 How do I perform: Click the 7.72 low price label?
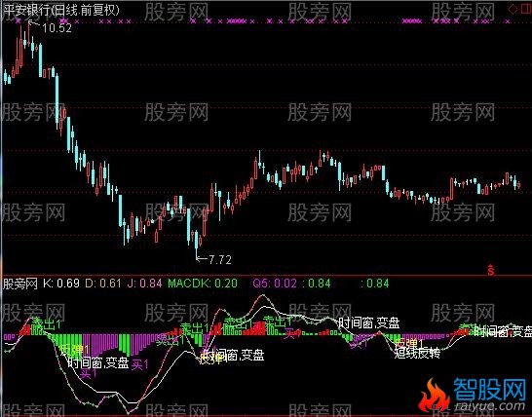[x=220, y=260]
